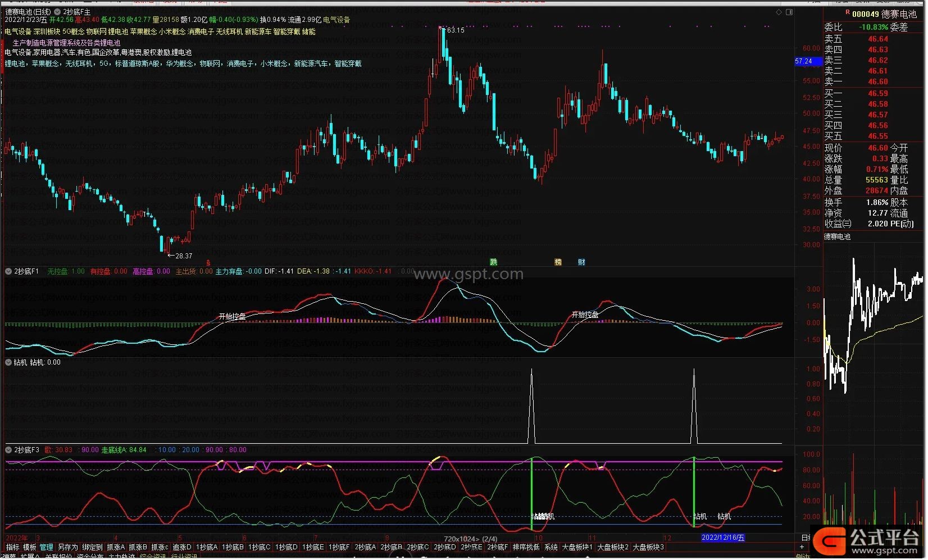
Task: Select the 模板 tab
Action: pyautogui.click(x=29, y=547)
